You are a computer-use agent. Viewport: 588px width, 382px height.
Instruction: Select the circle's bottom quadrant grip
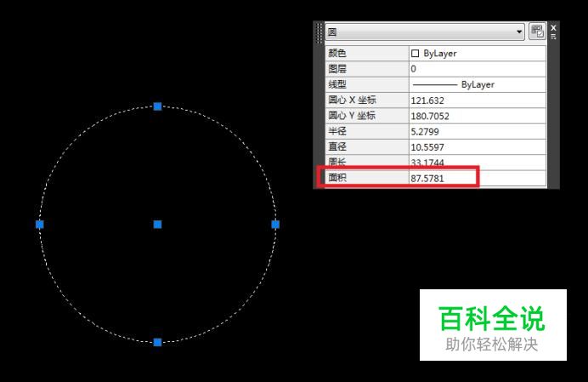157,342
